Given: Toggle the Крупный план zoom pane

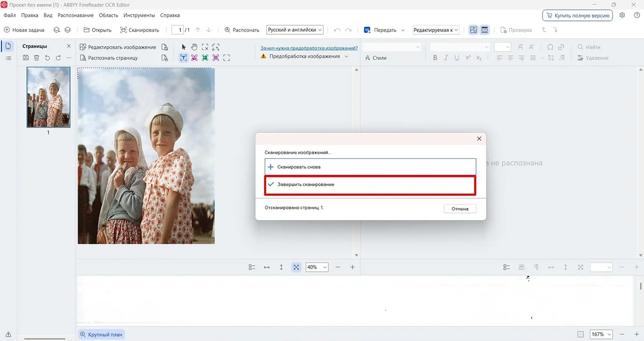Looking at the screenshot, I should [x=101, y=335].
